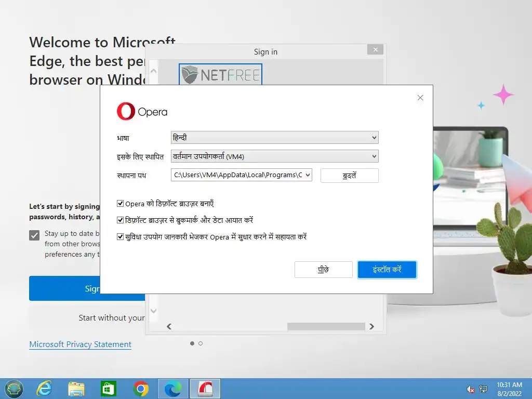Toggle Opera को डिफ़ॉल्ट ब्राउज़र बनाएँ checkbox
Image resolution: width=532 pixels, height=399 pixels.
[120, 204]
